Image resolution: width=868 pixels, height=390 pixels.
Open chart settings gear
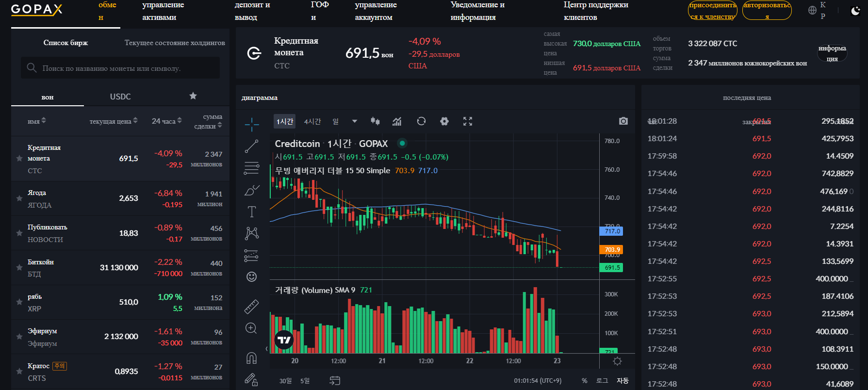(x=444, y=121)
